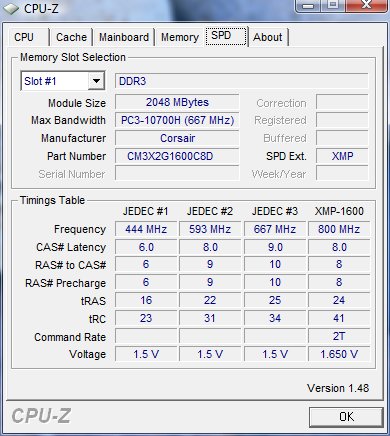Click the 593 MHz frequency cell
Viewport: 390px width, 436px height.
pyautogui.click(x=210, y=229)
